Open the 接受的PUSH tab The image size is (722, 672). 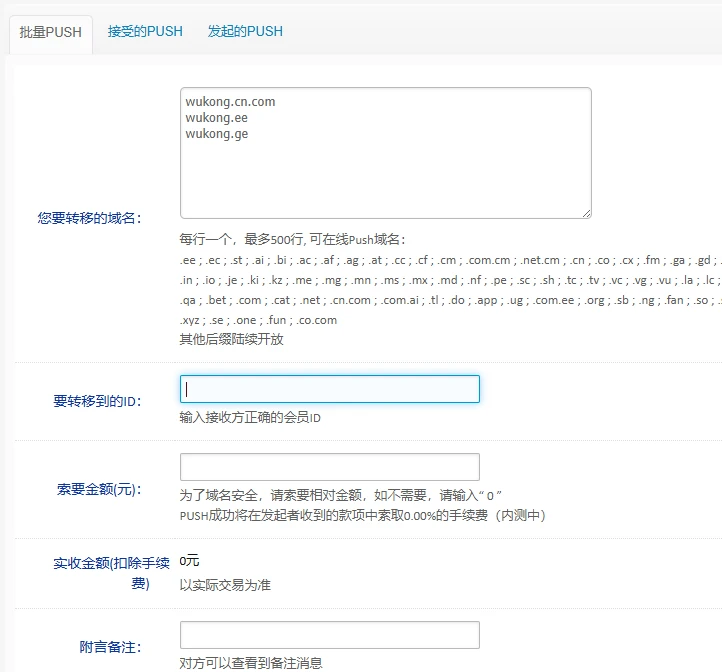point(145,31)
